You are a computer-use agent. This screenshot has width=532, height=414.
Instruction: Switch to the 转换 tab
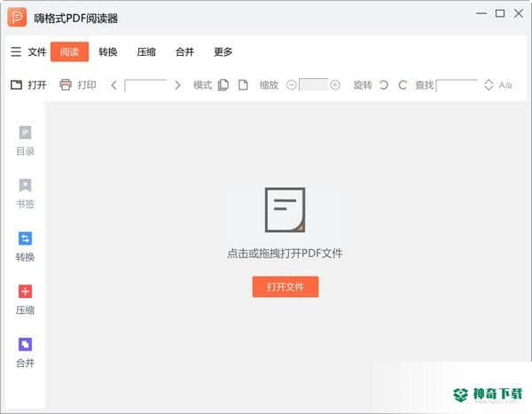click(x=108, y=52)
